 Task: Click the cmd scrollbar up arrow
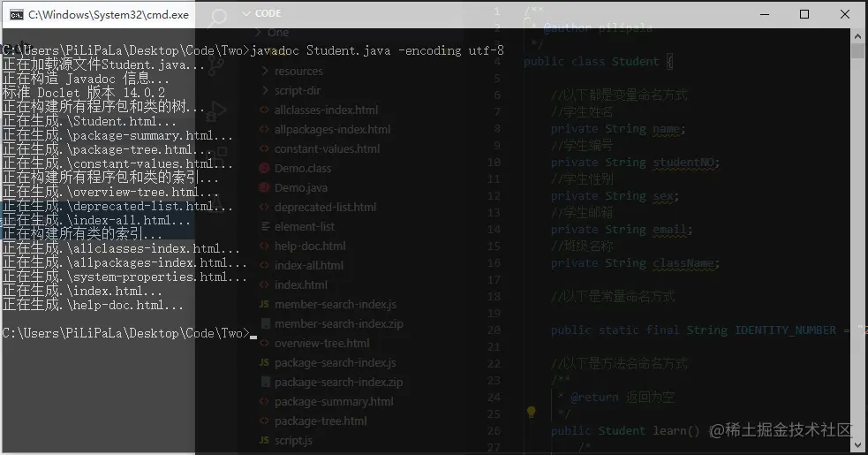857,36
